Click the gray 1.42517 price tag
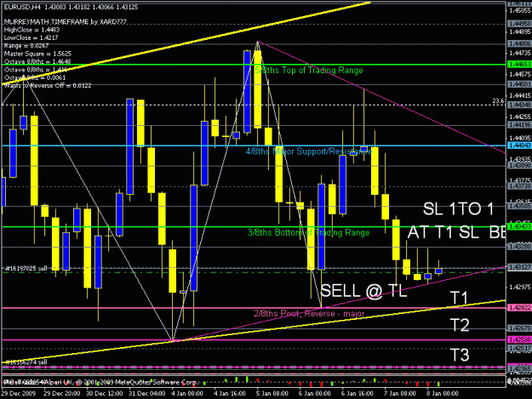Viewport: 532px width, 399px height. [519, 348]
